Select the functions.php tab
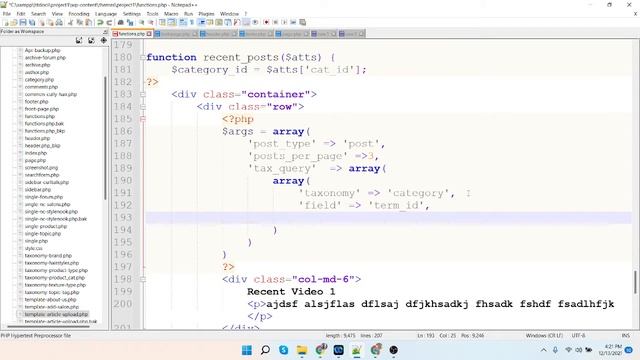The height and width of the screenshot is (360, 640). pyautogui.click(x=132, y=34)
